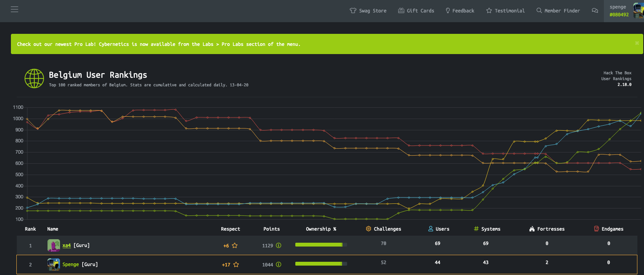Open the Feedback link
This screenshot has width=644, height=275.
click(x=460, y=11)
